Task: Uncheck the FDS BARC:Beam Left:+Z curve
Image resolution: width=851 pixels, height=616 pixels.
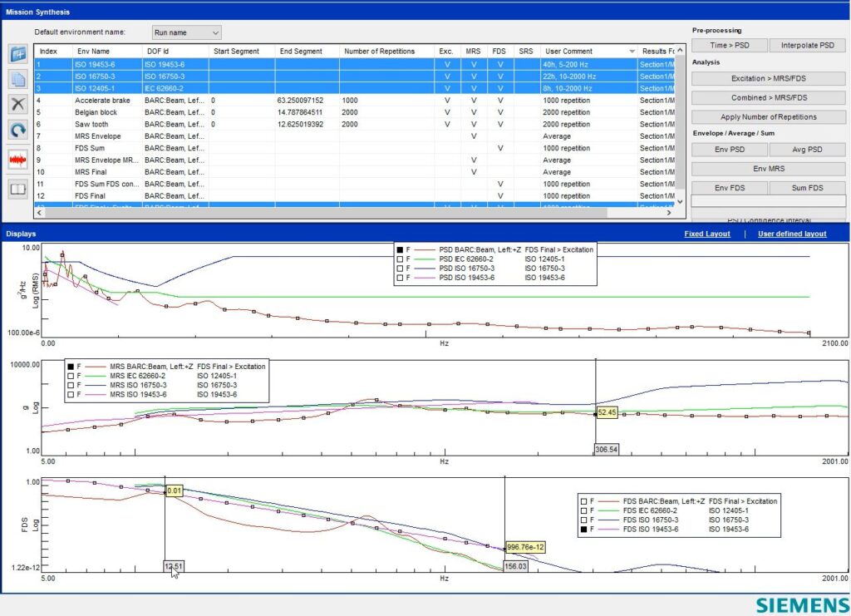Action: tap(583, 501)
